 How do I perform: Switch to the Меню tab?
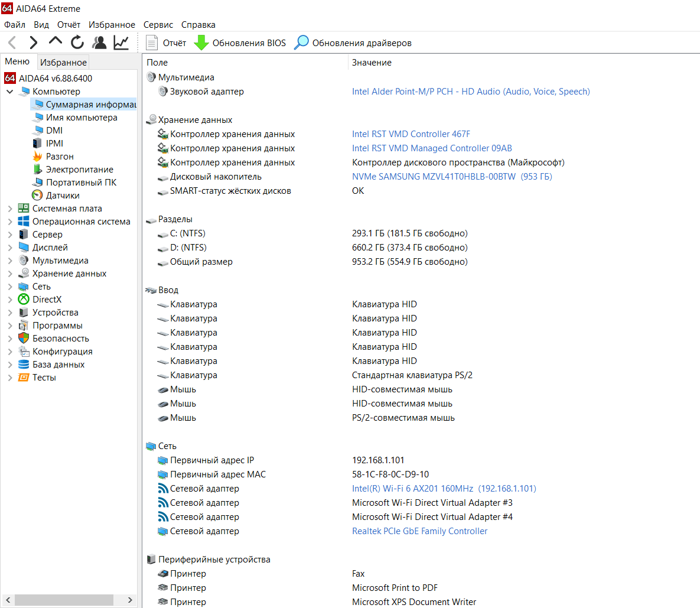coord(17,61)
